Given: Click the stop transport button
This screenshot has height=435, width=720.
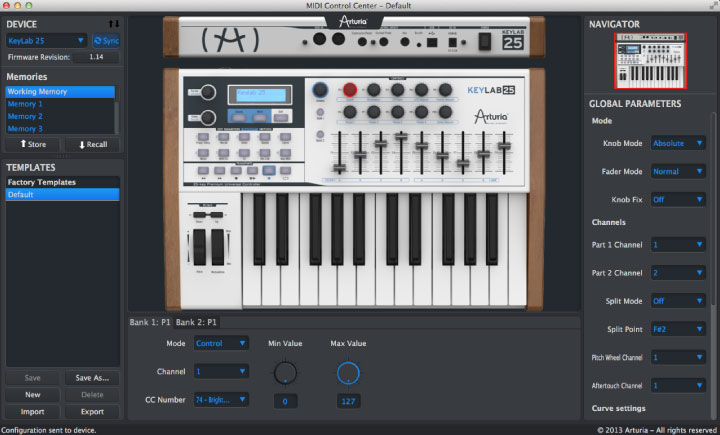Looking at the screenshot, I should (236, 171).
